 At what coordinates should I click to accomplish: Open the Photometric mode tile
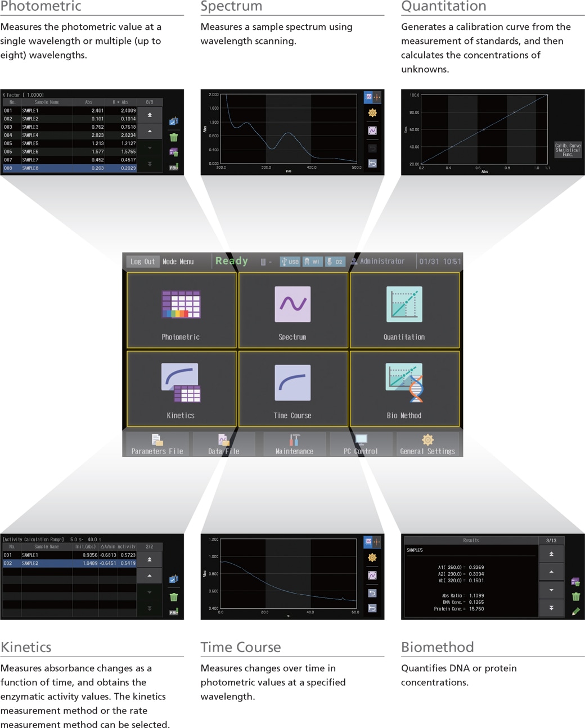click(181, 310)
